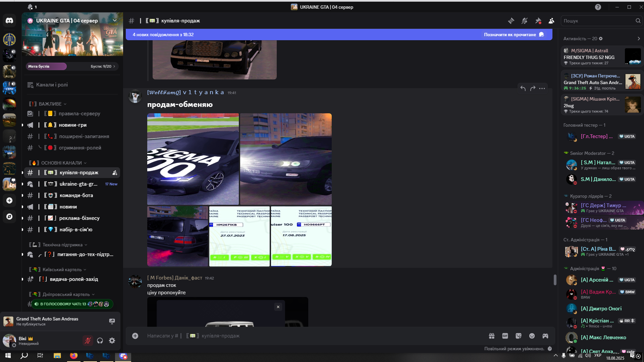Jump to 4 new messages since 18:32
Image resolution: width=644 pixels, height=362 pixels.
pyautogui.click(x=163, y=35)
